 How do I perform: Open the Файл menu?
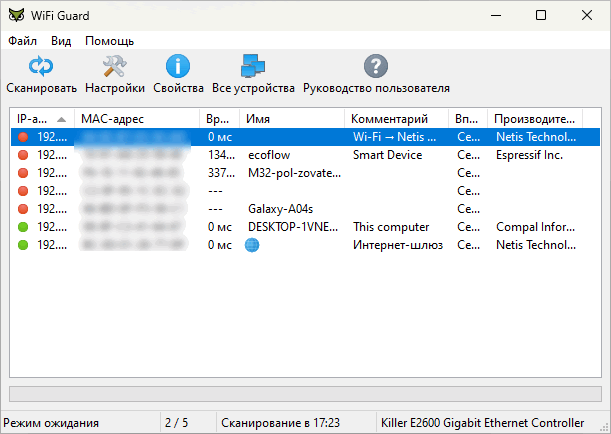[23, 41]
